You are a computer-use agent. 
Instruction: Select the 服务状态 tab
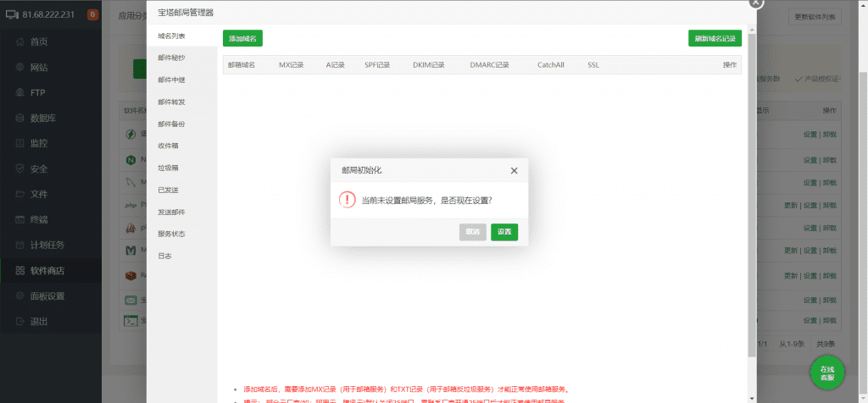(x=170, y=234)
